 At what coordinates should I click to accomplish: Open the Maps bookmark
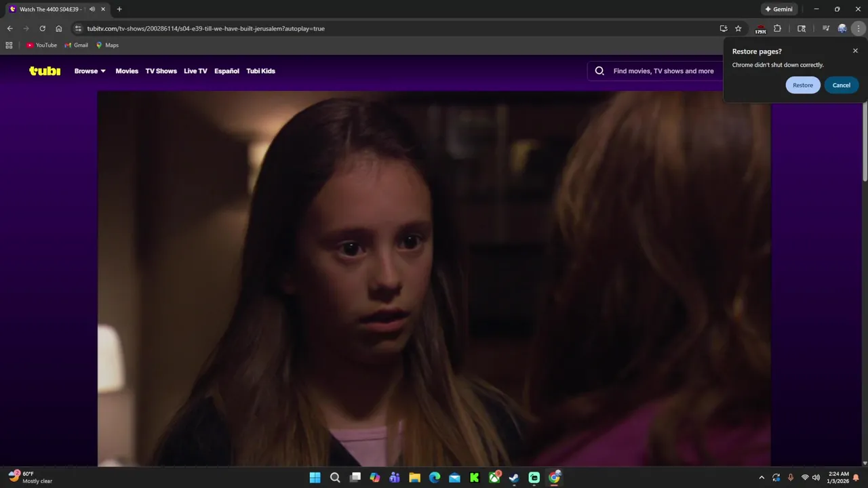coord(107,45)
